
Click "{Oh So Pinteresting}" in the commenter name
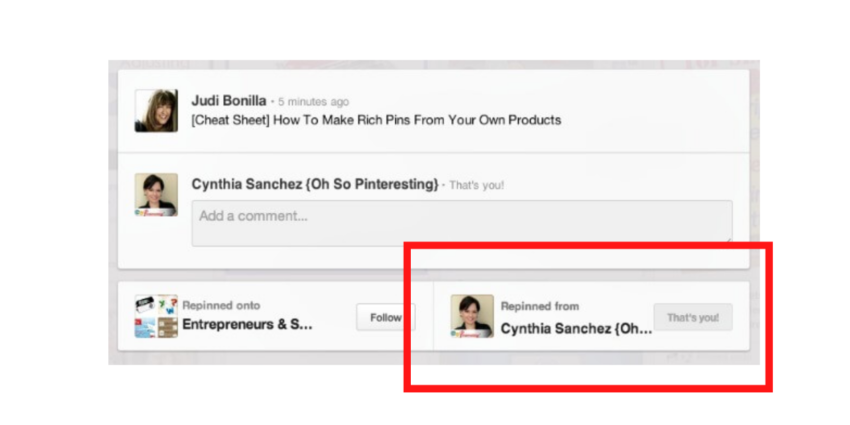(374, 184)
